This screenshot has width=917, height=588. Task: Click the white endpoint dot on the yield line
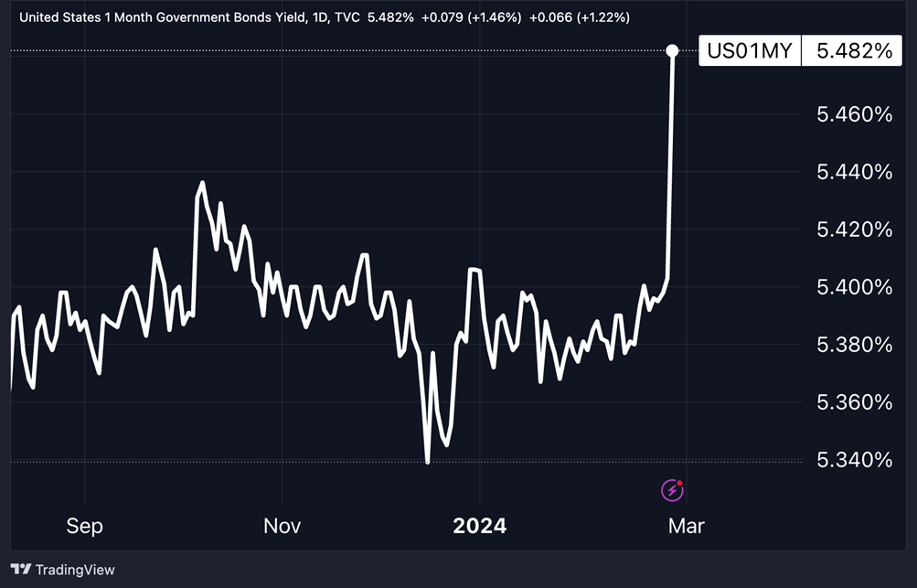pyautogui.click(x=673, y=50)
